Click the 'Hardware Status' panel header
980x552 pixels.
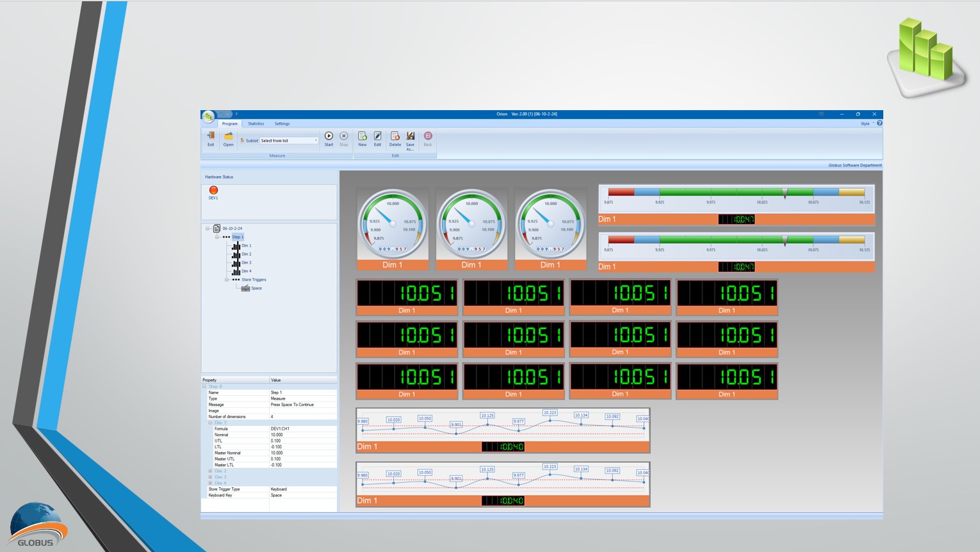click(x=219, y=177)
